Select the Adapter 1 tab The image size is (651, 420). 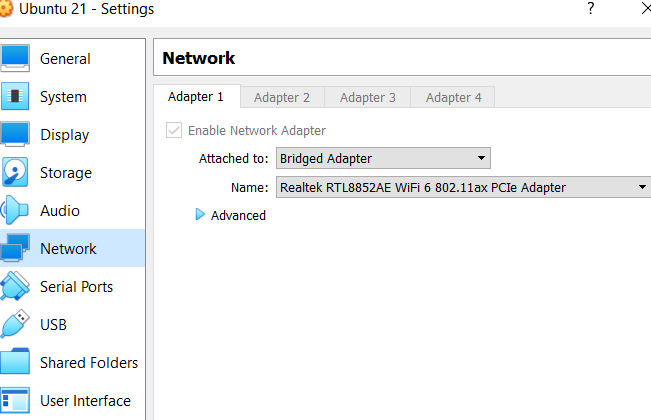click(x=196, y=97)
